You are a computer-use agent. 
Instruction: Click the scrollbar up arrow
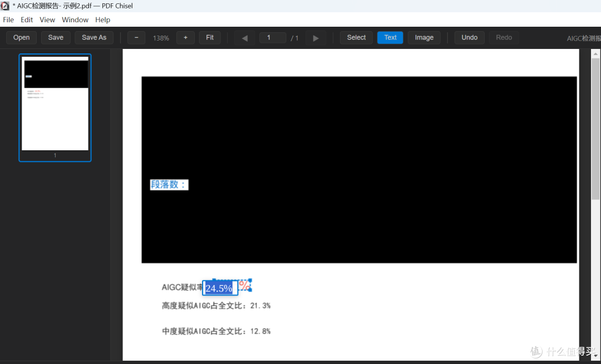[x=595, y=54]
